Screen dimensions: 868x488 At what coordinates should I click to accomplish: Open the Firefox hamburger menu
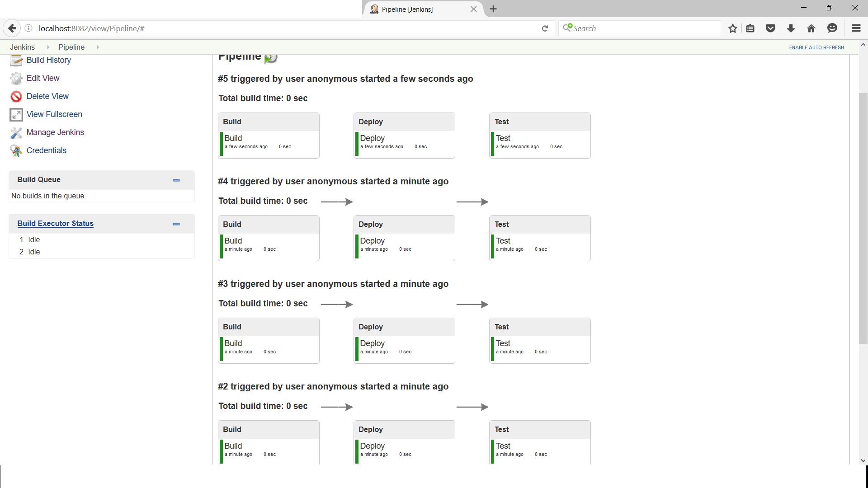coord(856,28)
